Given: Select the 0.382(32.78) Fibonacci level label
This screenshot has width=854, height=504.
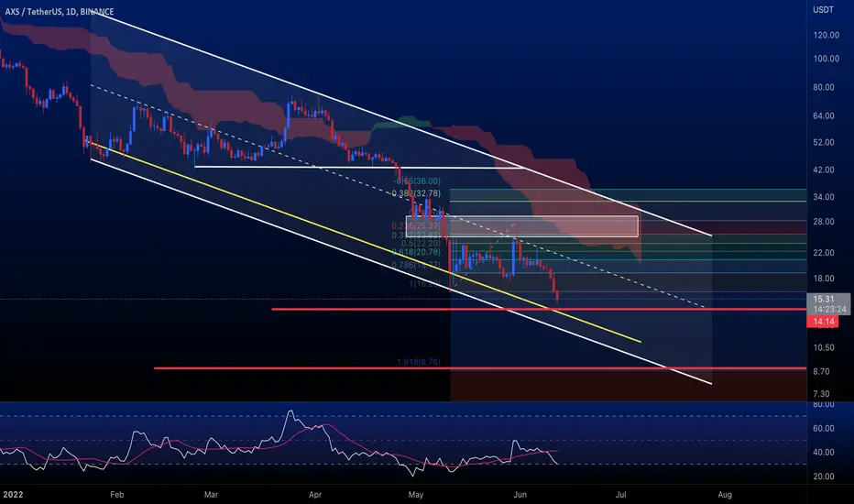Looking at the screenshot, I should click(416, 193).
